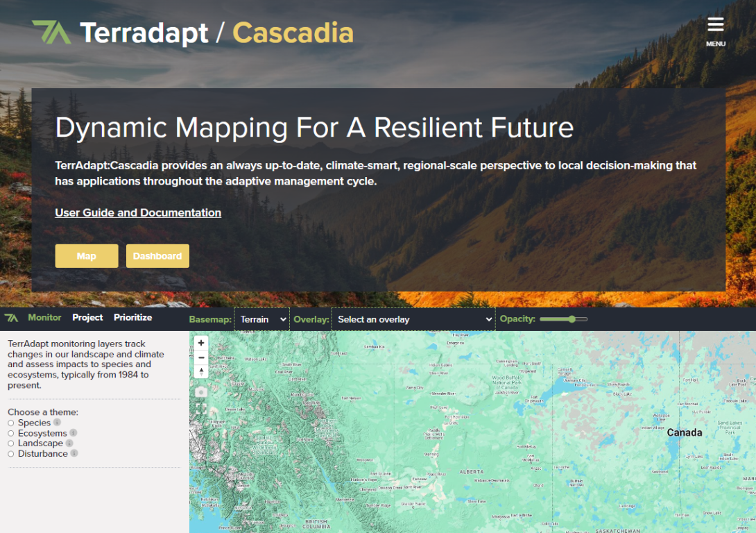Viewport: 756px width, 533px height.
Task: Click the green Terradapt logo in header
Action: point(51,33)
